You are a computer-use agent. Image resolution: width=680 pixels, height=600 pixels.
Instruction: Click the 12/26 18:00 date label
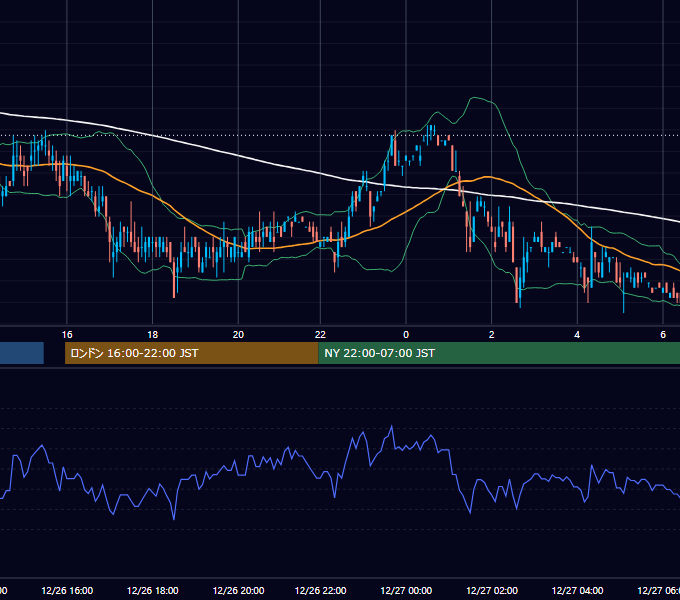153,590
